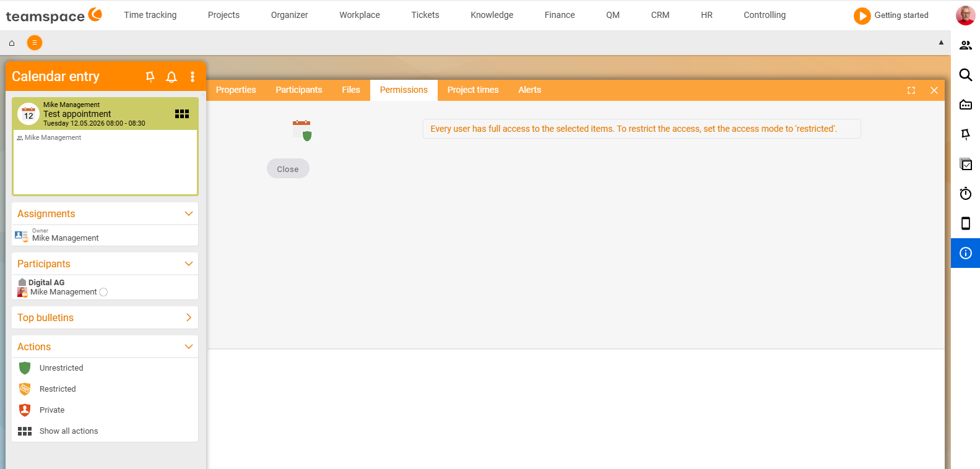
Task: Open the stopwatch timer sidebar icon
Action: coord(966,194)
